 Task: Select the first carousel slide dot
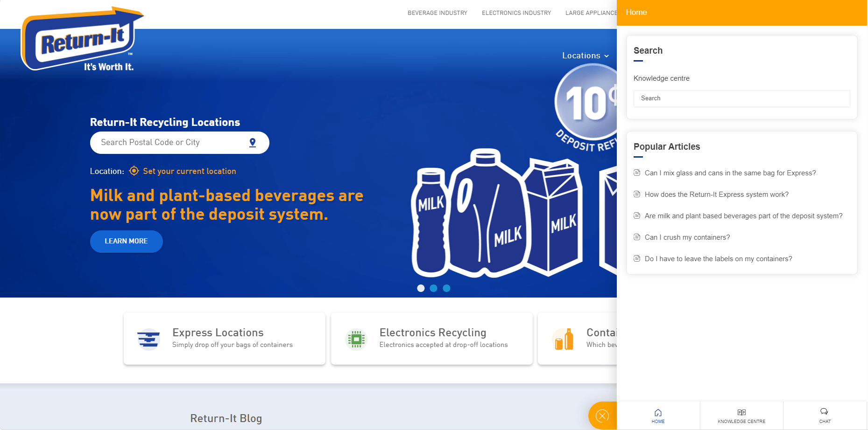point(421,288)
